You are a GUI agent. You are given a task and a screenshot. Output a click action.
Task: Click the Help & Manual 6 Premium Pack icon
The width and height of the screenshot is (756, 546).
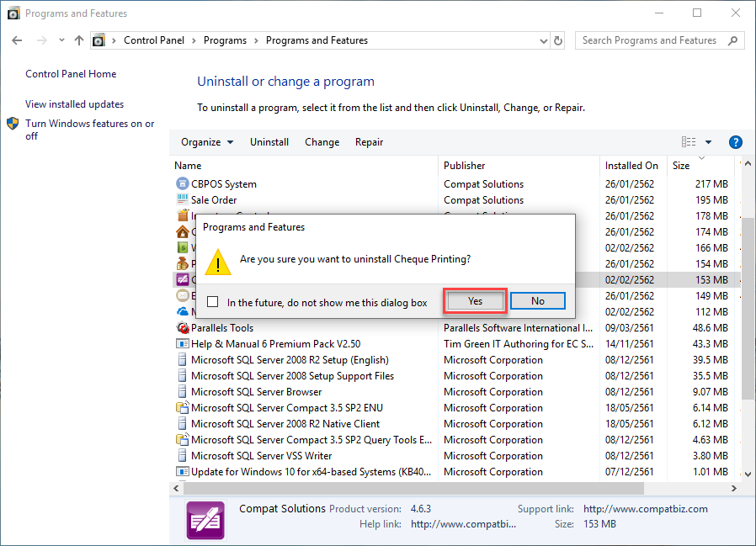[182, 343]
